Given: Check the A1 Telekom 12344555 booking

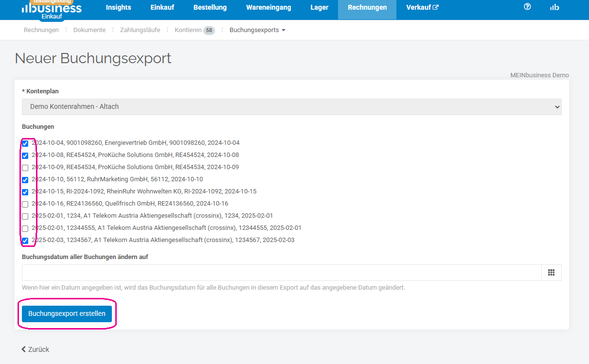Looking at the screenshot, I should click(x=25, y=228).
